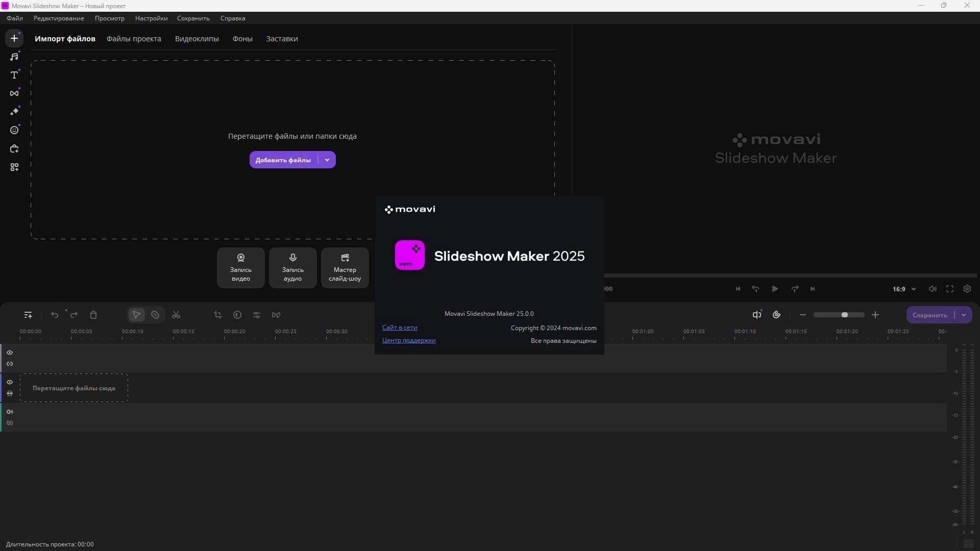Switch to the Фоны tab
980x551 pixels.
coord(242,39)
